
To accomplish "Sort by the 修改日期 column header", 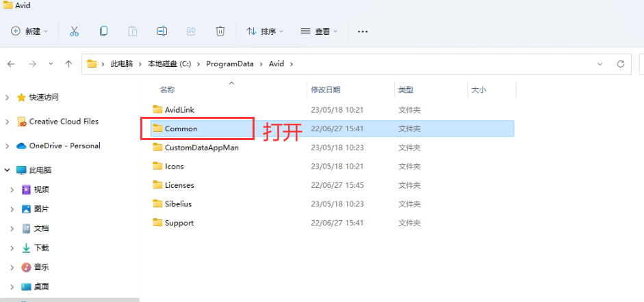I will click(326, 90).
